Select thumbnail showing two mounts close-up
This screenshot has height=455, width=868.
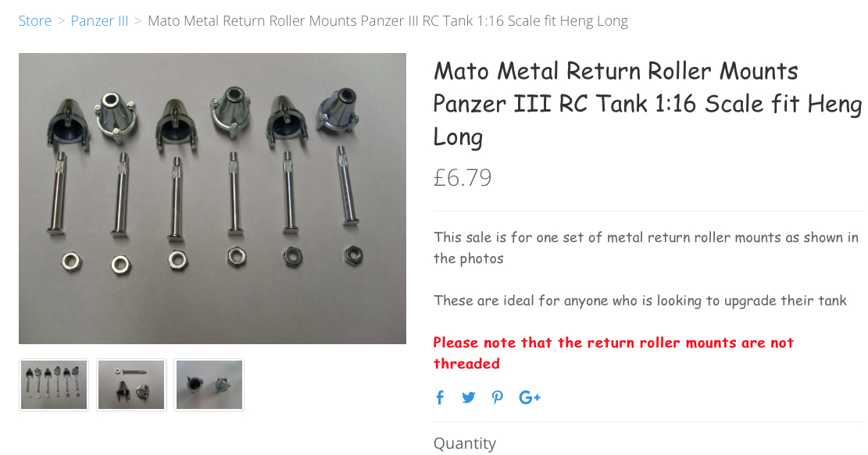(x=209, y=385)
